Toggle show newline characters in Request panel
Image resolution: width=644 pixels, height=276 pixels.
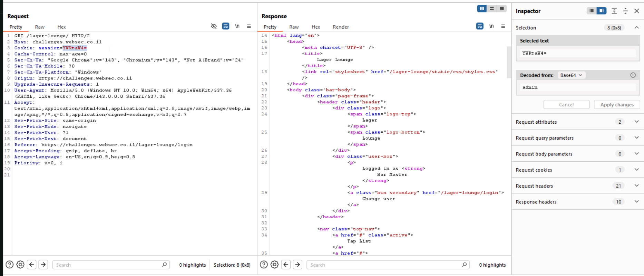[x=237, y=26]
